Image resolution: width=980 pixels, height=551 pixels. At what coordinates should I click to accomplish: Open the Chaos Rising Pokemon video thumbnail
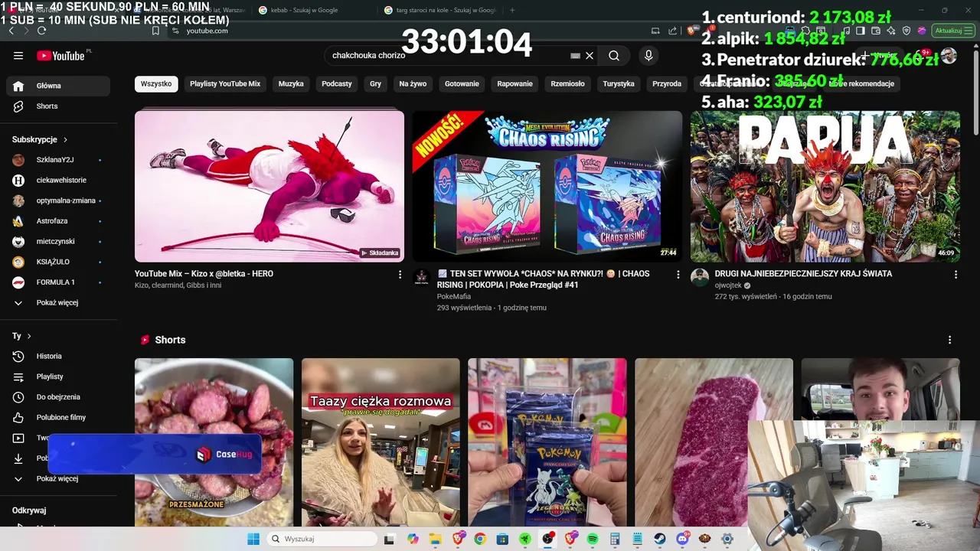(547, 187)
